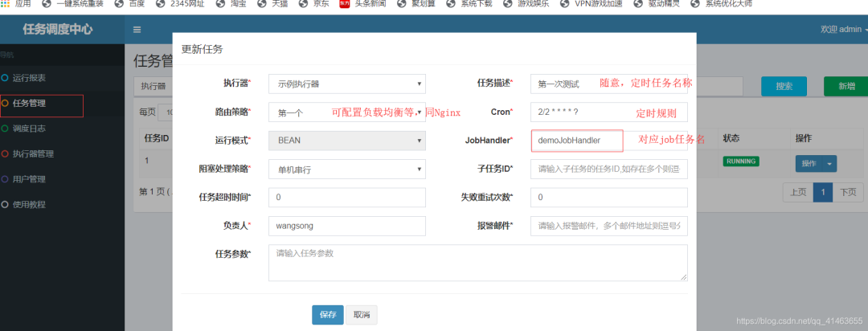Click the 上页 pagination button

798,192
